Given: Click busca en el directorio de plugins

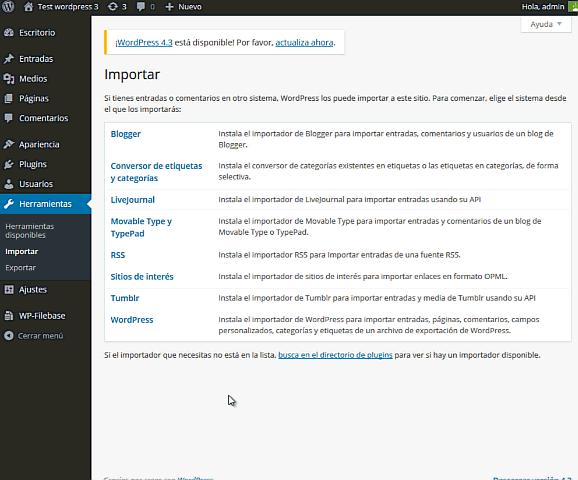Looking at the screenshot, I should [x=335, y=355].
